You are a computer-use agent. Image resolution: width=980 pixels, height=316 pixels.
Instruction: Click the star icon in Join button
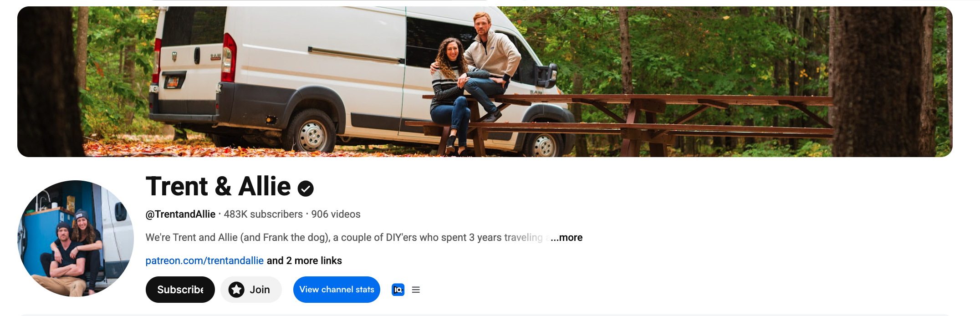[236, 290]
